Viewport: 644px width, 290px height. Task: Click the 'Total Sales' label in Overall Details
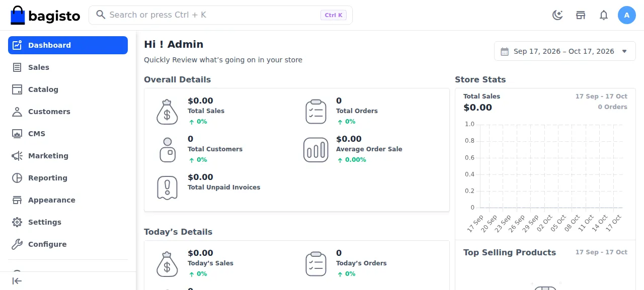[x=206, y=111]
